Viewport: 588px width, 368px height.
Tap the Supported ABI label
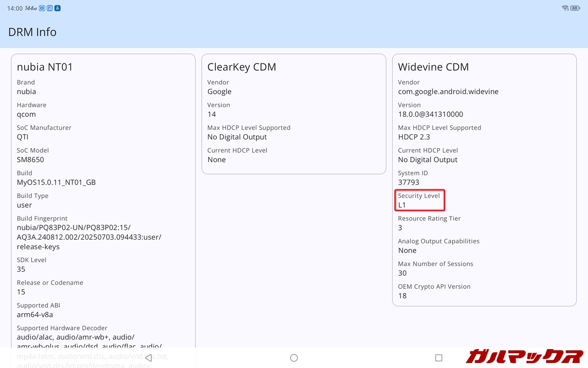[39, 305]
